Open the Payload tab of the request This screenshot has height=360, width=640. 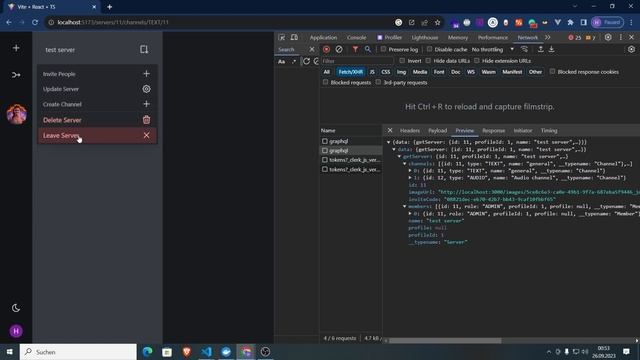click(438, 131)
